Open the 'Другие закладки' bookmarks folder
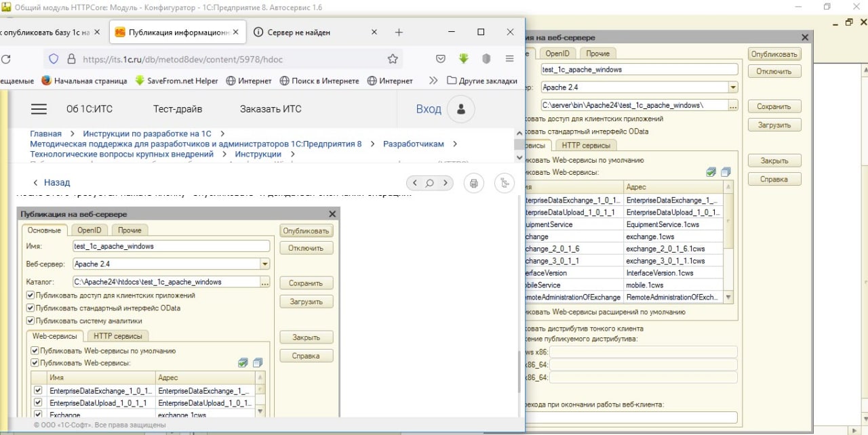This screenshot has height=435, width=868. tap(482, 81)
